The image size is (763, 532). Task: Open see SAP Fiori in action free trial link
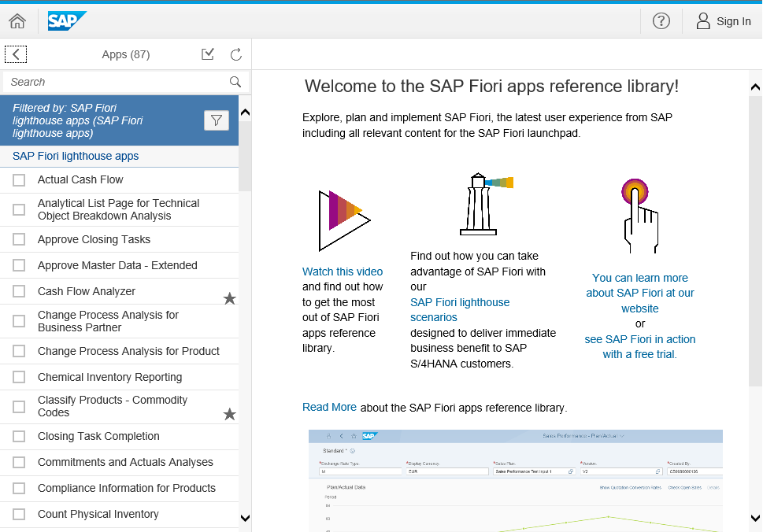point(640,347)
